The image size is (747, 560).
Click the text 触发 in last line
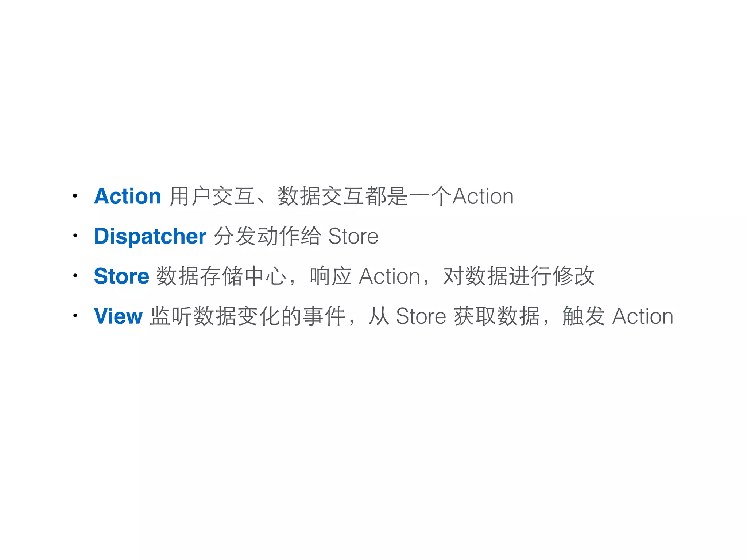[x=584, y=316]
